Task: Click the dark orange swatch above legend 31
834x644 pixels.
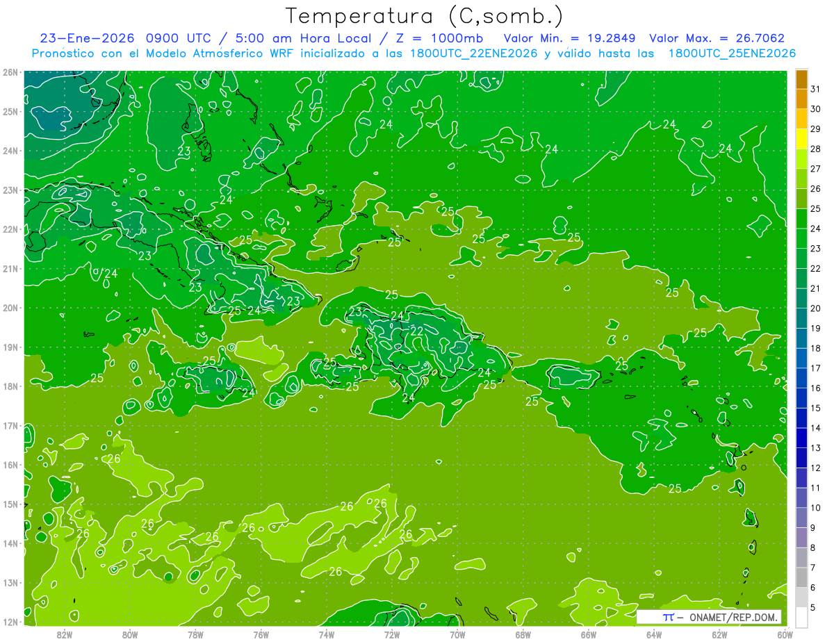Action: click(801, 79)
